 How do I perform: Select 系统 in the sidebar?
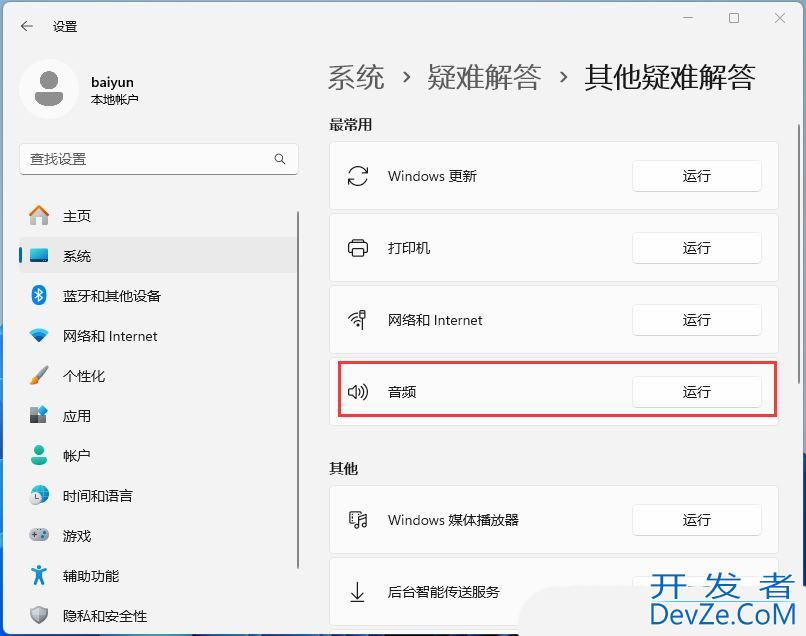[x=158, y=256]
